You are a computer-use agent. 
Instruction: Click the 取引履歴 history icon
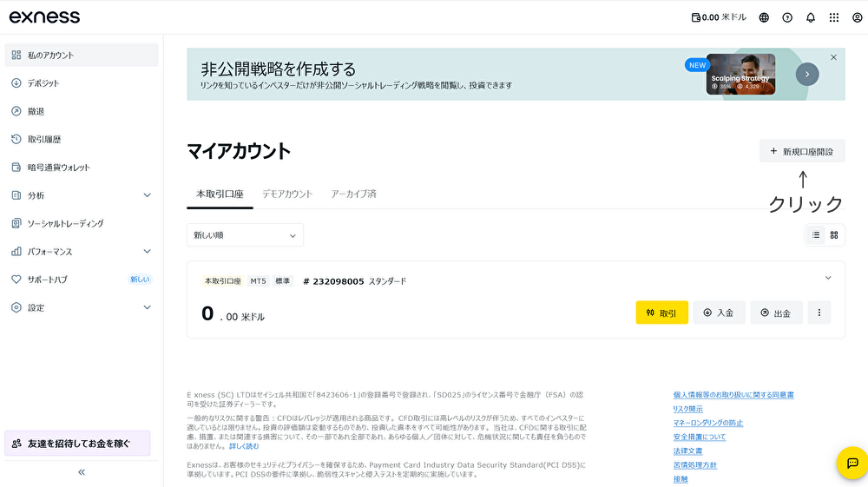16,140
